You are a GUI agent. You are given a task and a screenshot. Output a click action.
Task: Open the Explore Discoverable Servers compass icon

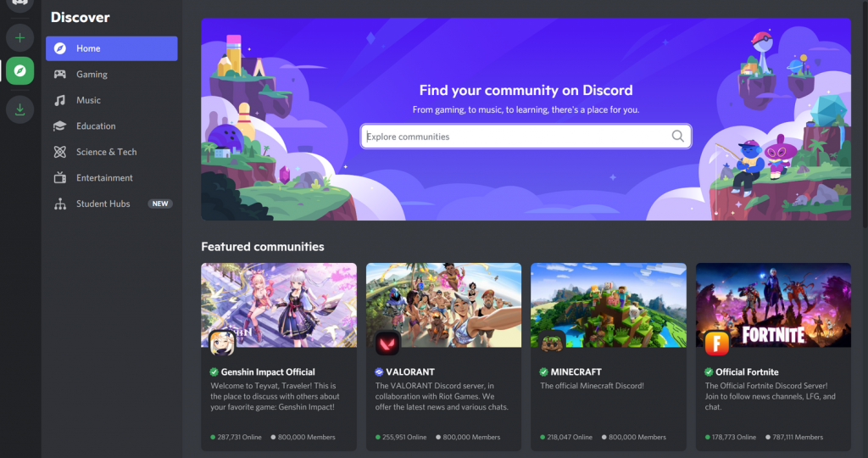pos(20,71)
